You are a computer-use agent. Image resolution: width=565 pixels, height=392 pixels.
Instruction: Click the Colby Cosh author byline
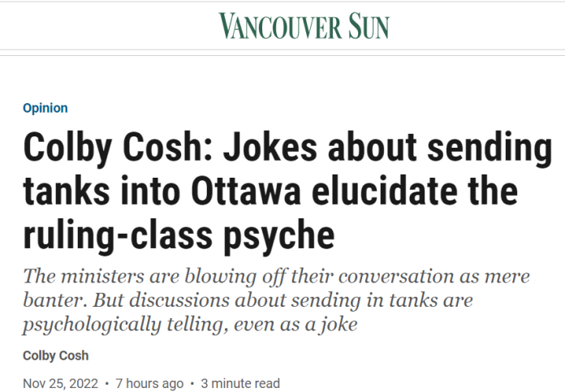coord(55,355)
